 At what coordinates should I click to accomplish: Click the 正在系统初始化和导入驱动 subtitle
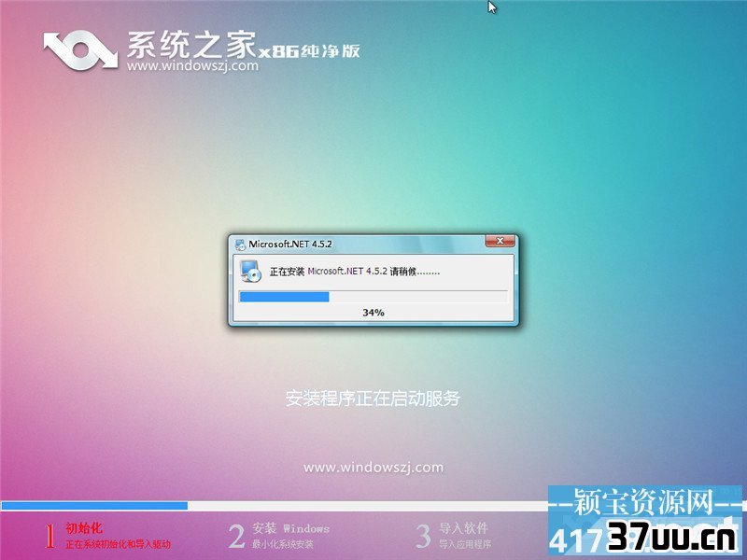[119, 544]
